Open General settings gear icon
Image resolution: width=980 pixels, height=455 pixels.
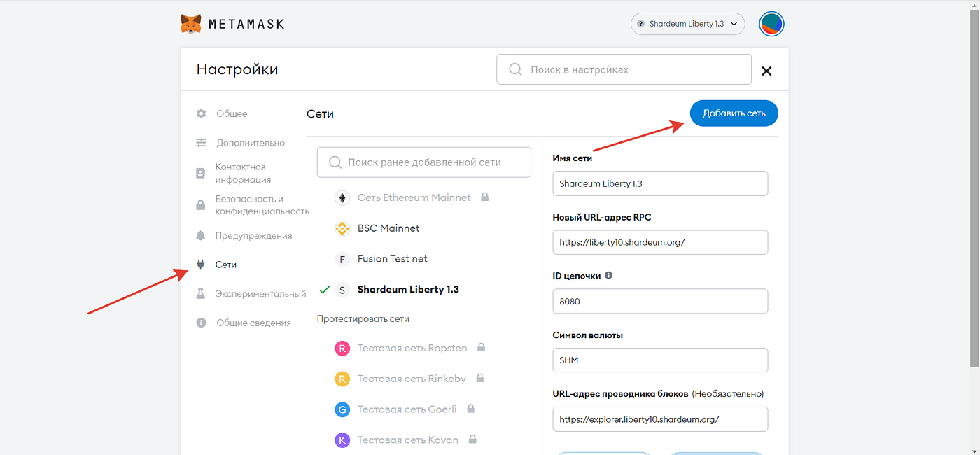point(202,113)
